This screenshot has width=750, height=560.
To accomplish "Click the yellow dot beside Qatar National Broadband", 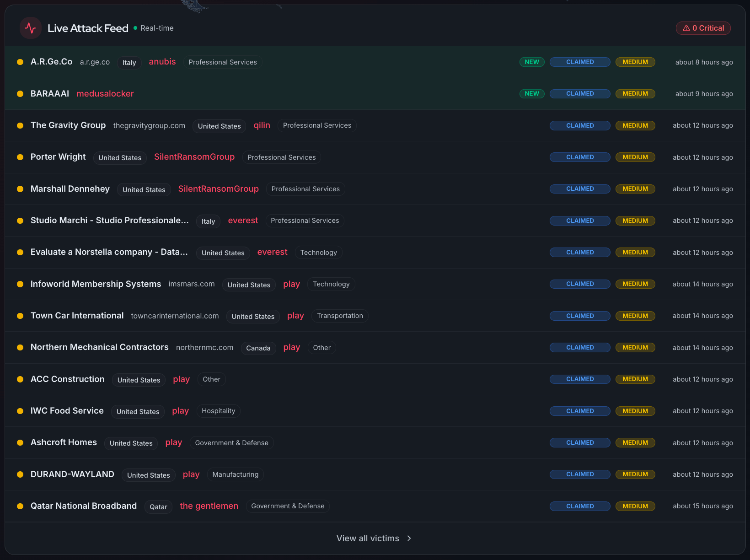I will pyautogui.click(x=20, y=506).
